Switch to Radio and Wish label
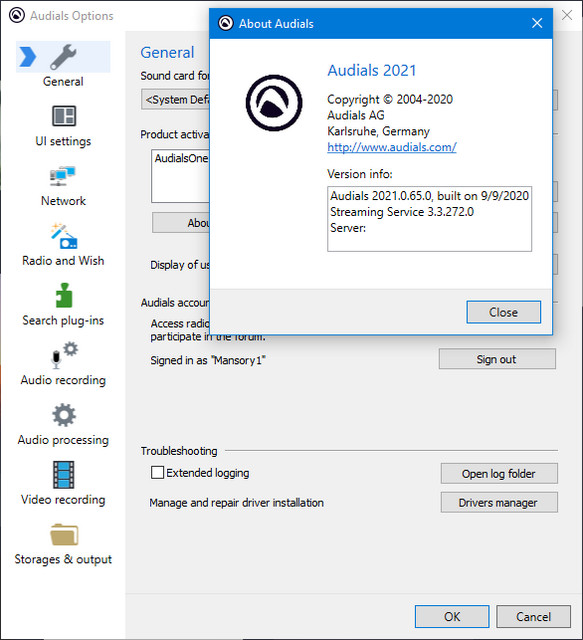The height and width of the screenshot is (640, 583). pyautogui.click(x=63, y=260)
